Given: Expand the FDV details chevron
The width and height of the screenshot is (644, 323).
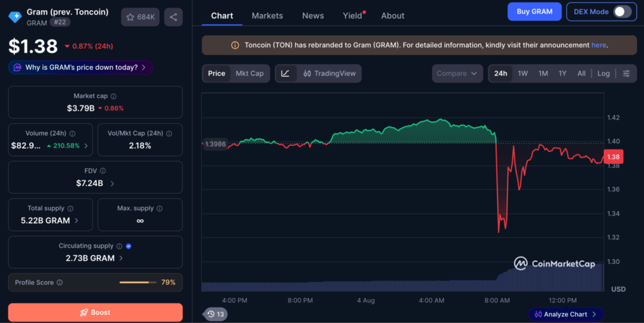Looking at the screenshot, I should (x=112, y=183).
